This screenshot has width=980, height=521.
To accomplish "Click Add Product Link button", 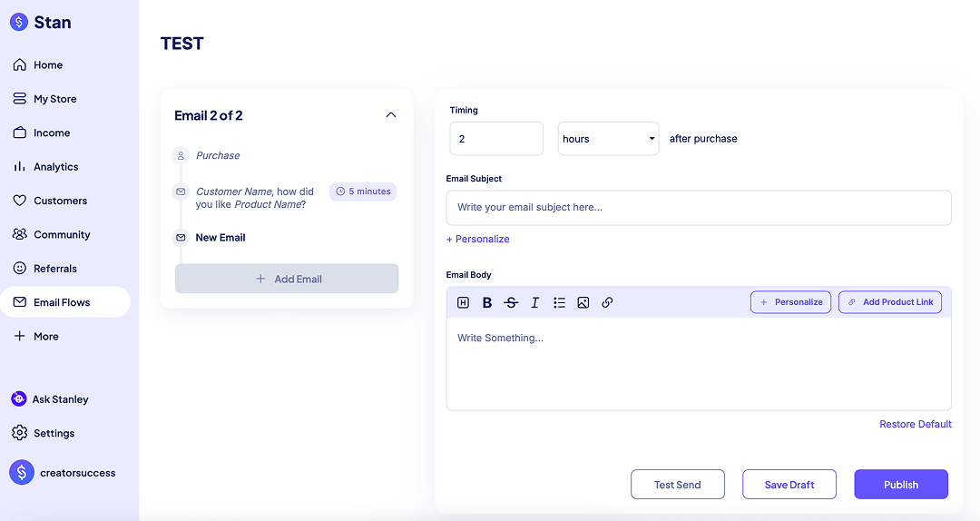I will [x=890, y=302].
